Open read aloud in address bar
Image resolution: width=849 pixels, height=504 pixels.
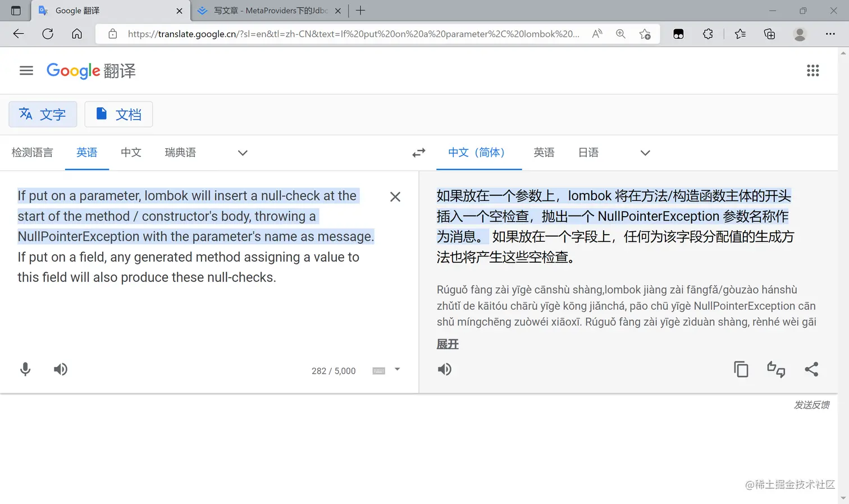(597, 34)
